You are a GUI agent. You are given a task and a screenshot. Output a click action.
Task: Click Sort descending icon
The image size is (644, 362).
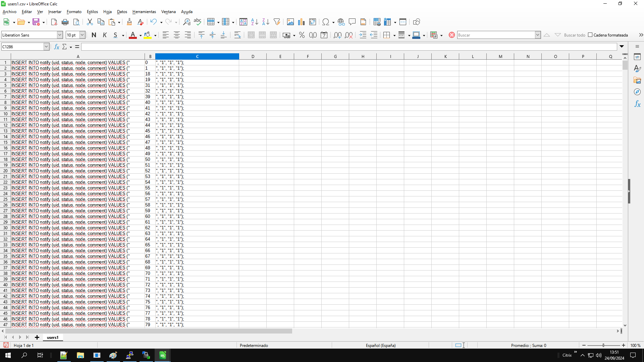point(266,22)
